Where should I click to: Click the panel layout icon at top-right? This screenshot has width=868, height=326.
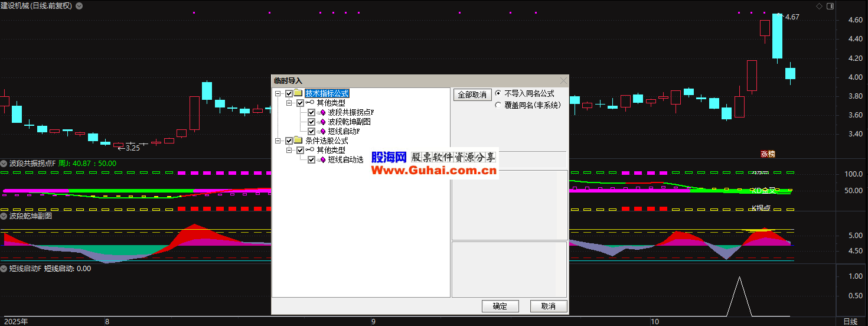(830, 6)
